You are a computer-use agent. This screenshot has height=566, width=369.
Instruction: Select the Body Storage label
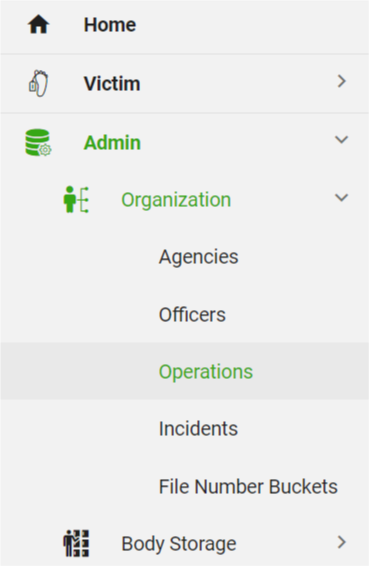(179, 544)
